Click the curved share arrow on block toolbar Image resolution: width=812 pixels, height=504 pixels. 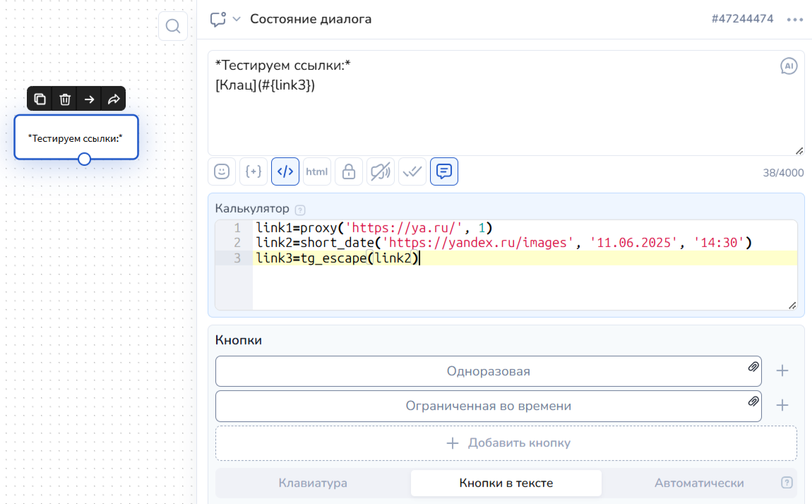[x=114, y=100]
